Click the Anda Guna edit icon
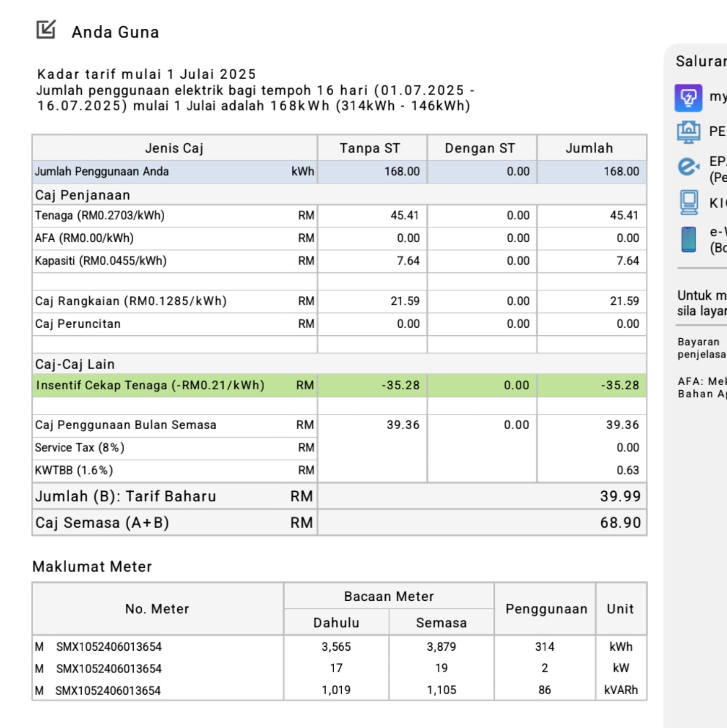The height and width of the screenshot is (728, 727). coord(46,30)
